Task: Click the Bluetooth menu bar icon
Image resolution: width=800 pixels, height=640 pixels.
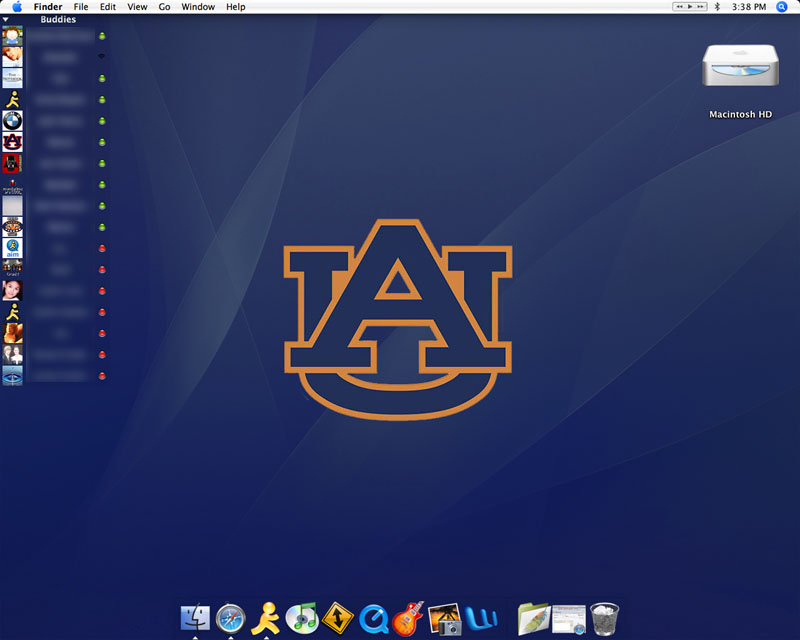Action: [x=717, y=7]
